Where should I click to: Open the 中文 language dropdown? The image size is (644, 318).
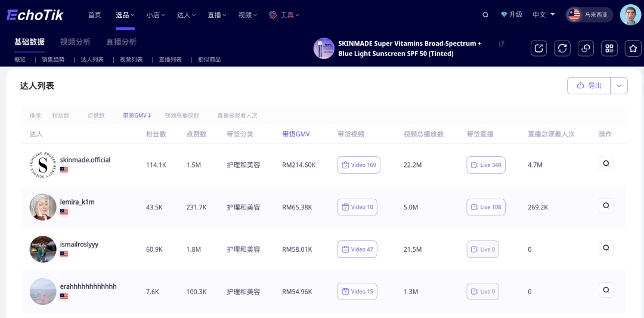[544, 15]
